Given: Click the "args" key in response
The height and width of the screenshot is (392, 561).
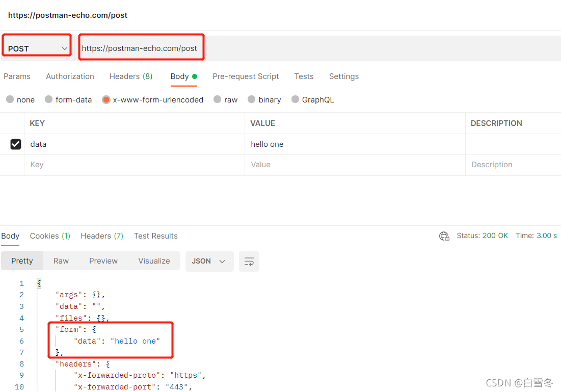Looking at the screenshot, I should point(69,295).
